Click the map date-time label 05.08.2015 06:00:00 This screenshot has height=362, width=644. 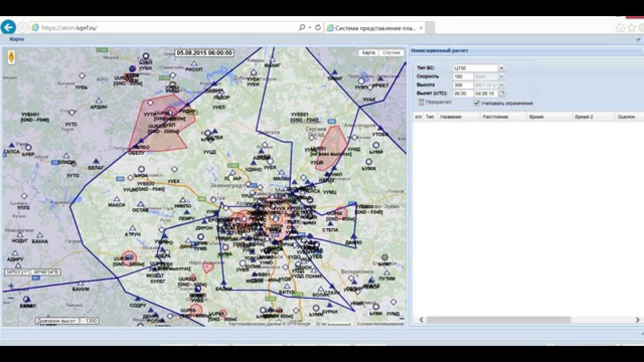point(204,52)
